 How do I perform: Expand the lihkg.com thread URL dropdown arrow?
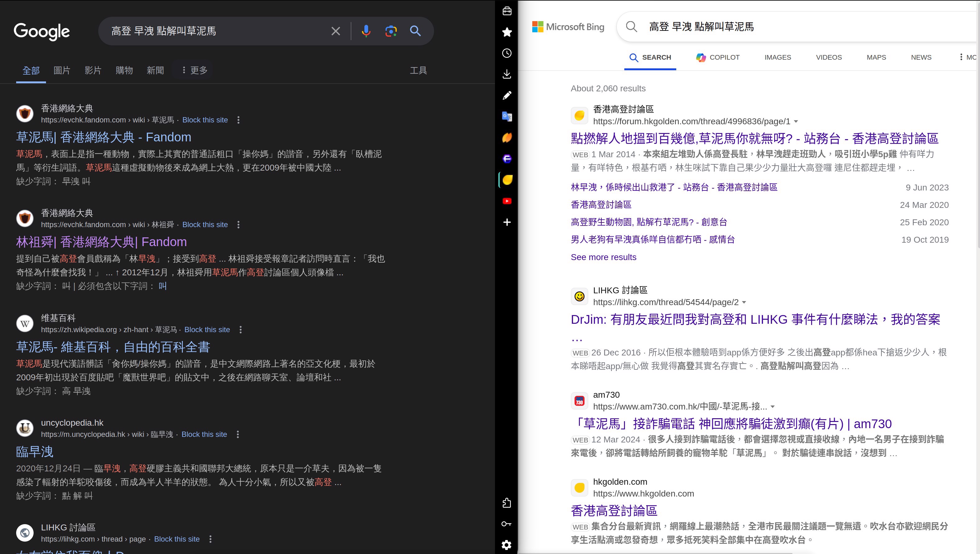point(744,303)
